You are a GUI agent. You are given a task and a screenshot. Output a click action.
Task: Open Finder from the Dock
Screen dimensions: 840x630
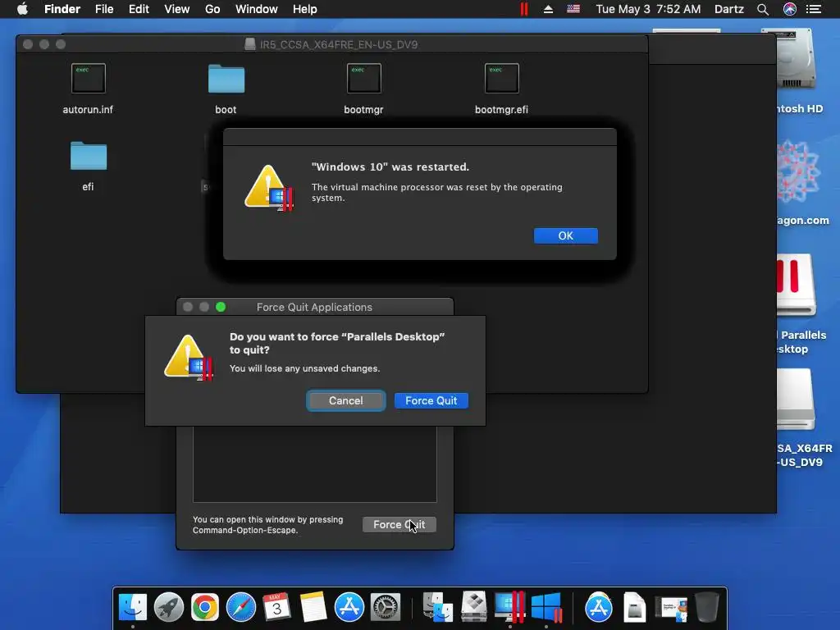(x=132, y=608)
